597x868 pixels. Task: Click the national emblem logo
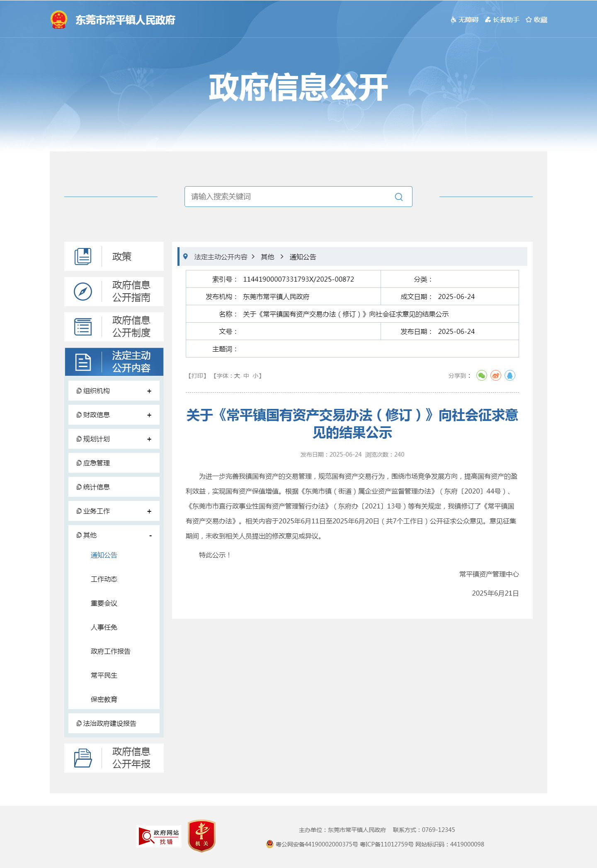pos(59,19)
